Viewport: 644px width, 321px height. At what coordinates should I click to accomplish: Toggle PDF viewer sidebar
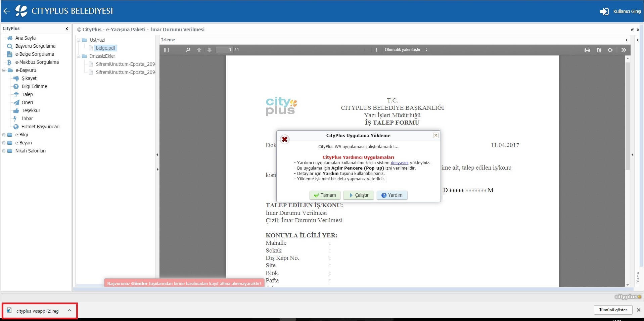coord(166,50)
